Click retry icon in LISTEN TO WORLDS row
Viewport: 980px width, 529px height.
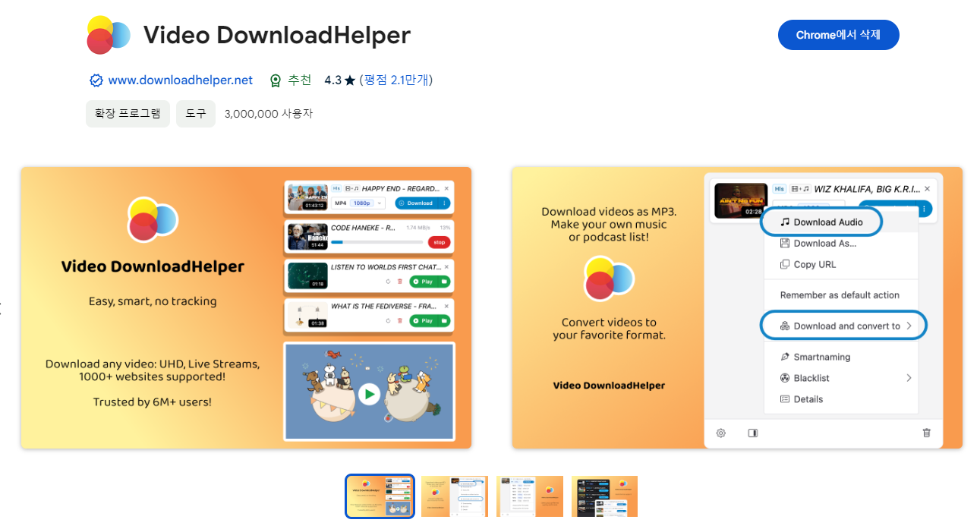point(389,282)
